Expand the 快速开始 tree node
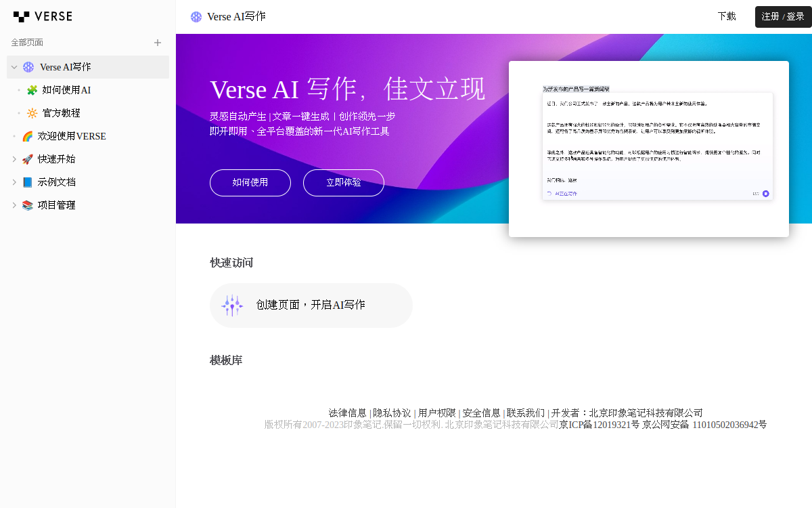Screen dimensions: 812x508 click(14, 159)
